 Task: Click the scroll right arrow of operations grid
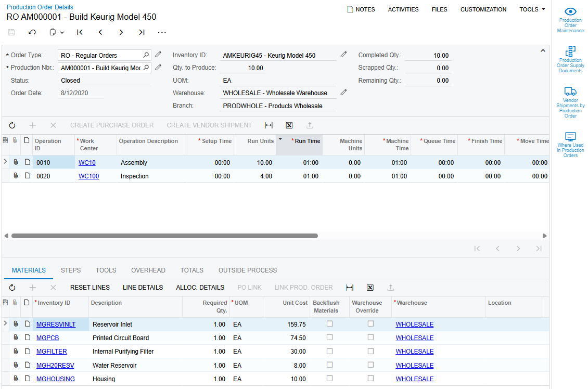544,236
